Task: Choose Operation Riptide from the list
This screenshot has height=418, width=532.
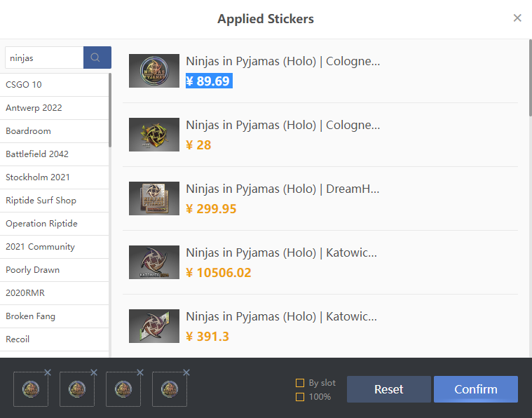Action: click(x=41, y=224)
